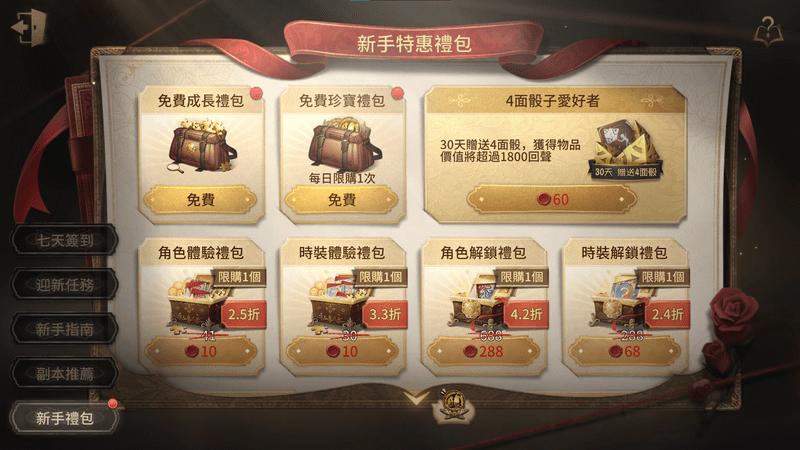Click the 免費珍寶禮包 bag icon
Screen dimensions: 800x450
point(342,144)
